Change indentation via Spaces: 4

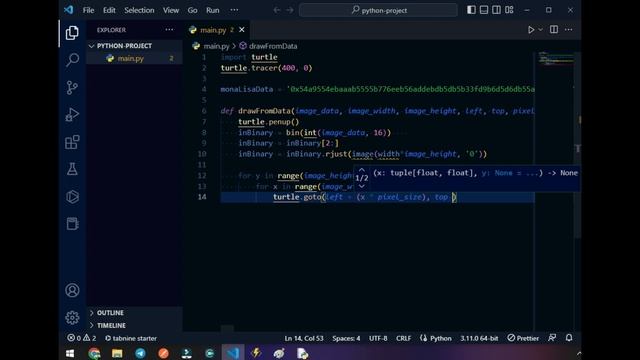(x=346, y=338)
